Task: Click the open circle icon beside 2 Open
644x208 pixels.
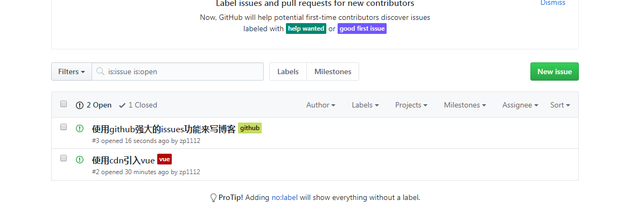Action: 80,105
